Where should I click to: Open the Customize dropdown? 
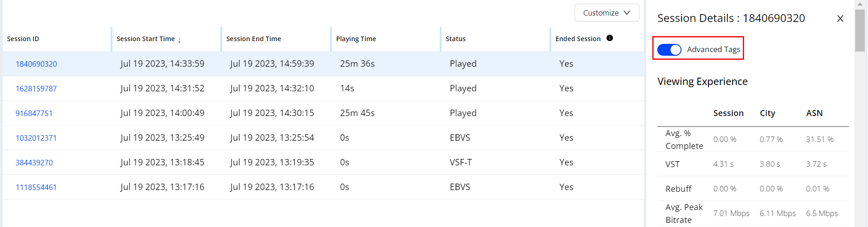(x=607, y=13)
